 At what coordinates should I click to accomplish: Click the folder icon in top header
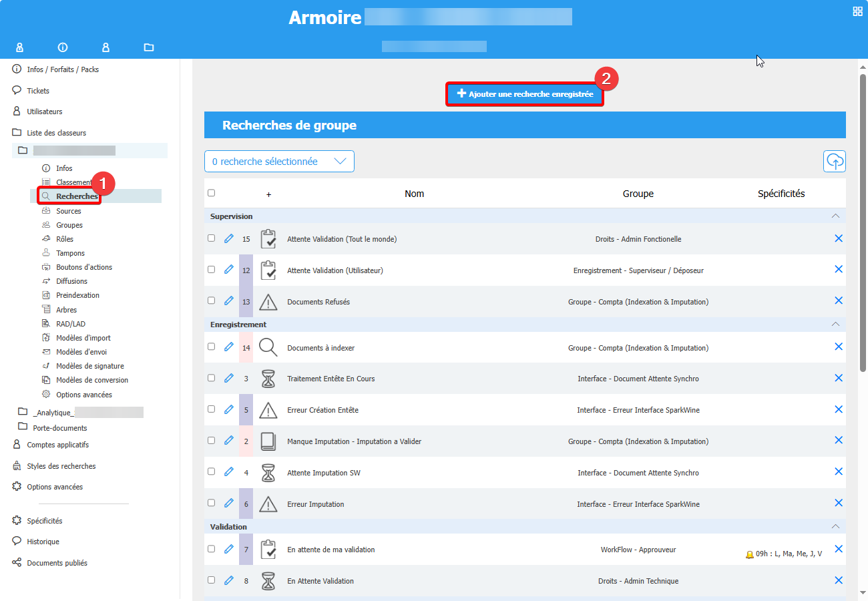coord(149,47)
